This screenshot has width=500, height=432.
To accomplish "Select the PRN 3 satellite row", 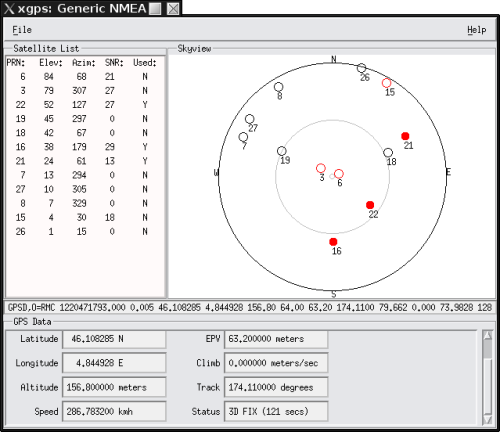I will [x=85, y=91].
